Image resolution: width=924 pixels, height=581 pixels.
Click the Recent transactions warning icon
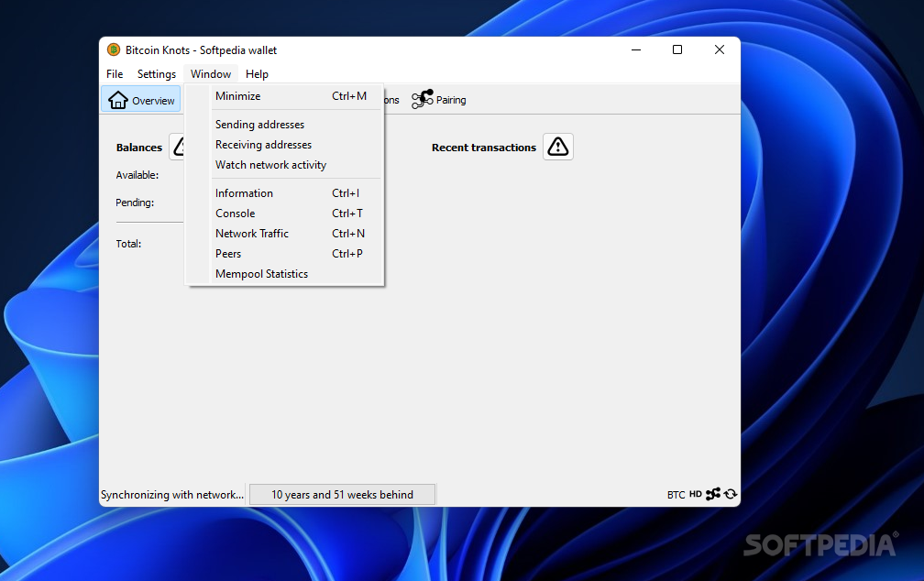pos(557,147)
